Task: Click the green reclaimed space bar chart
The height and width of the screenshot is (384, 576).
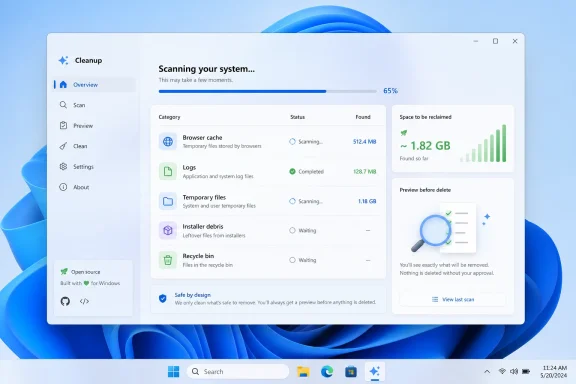Action: [483, 143]
